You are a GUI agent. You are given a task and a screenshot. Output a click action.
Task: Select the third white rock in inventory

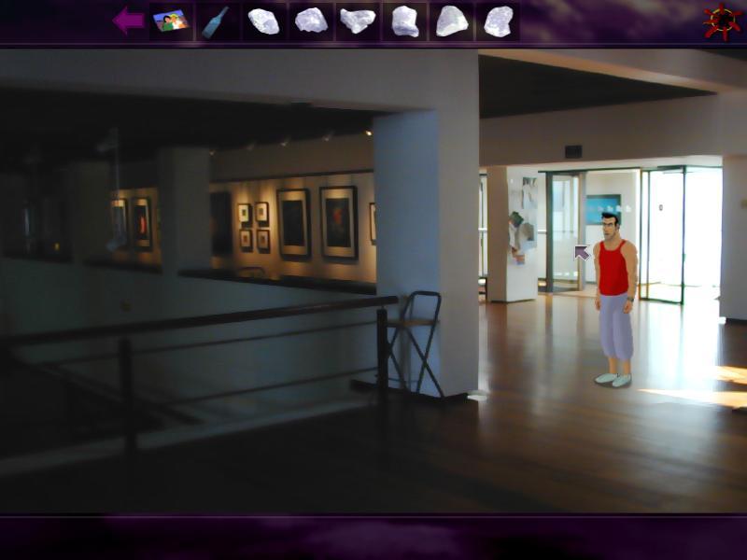(358, 21)
